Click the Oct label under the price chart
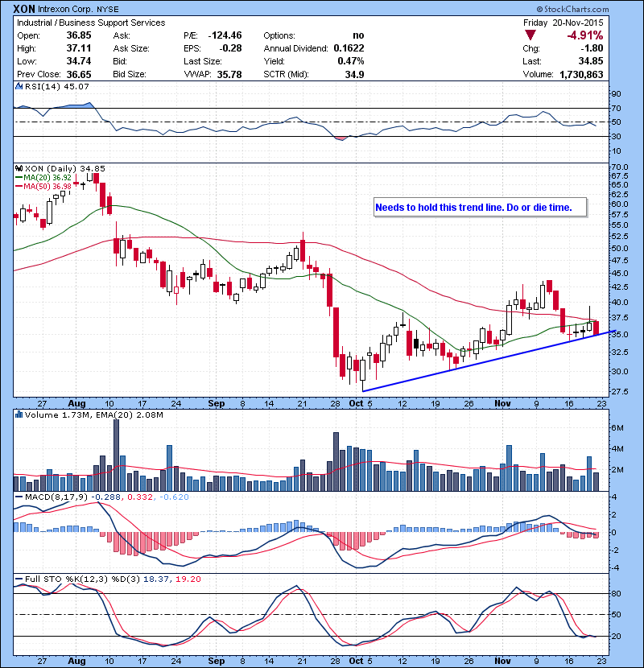The width and height of the screenshot is (644, 668). pos(356,403)
